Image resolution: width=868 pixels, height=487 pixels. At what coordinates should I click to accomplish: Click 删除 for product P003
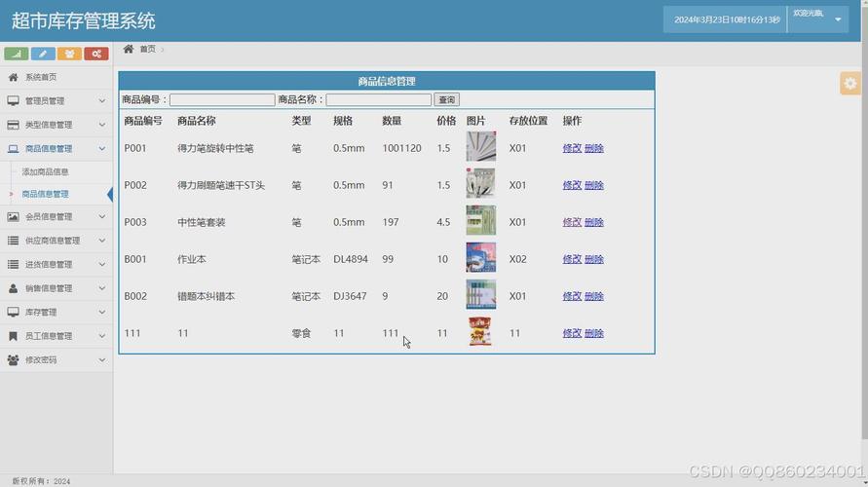[594, 222]
